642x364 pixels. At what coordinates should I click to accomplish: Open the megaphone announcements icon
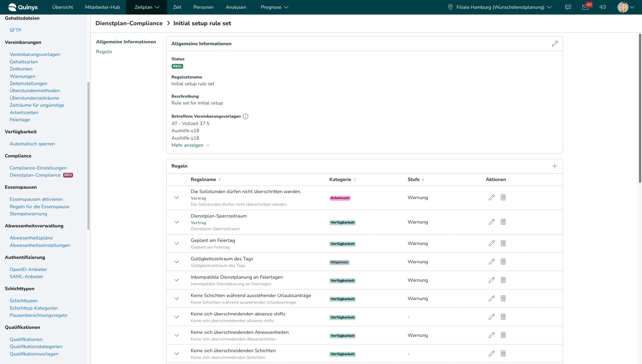tap(603, 7)
